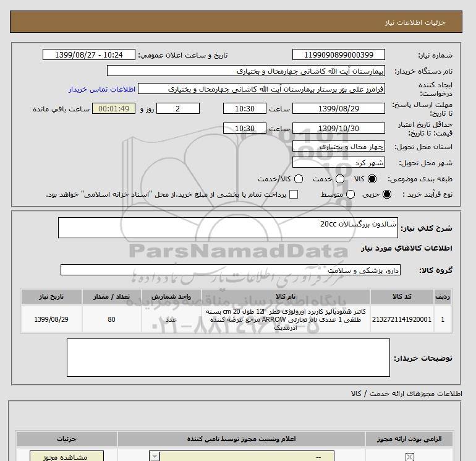This screenshot has height=461, width=476.
Task: Click the price validity date 1399/10/30 field
Action: [x=339, y=128]
